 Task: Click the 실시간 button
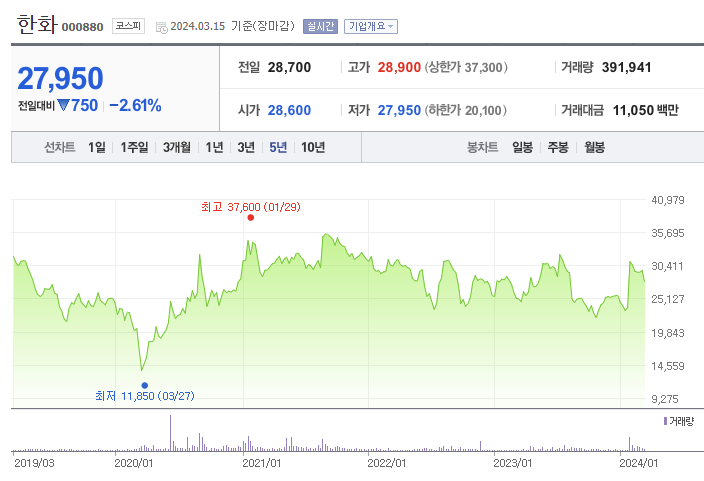pos(320,26)
